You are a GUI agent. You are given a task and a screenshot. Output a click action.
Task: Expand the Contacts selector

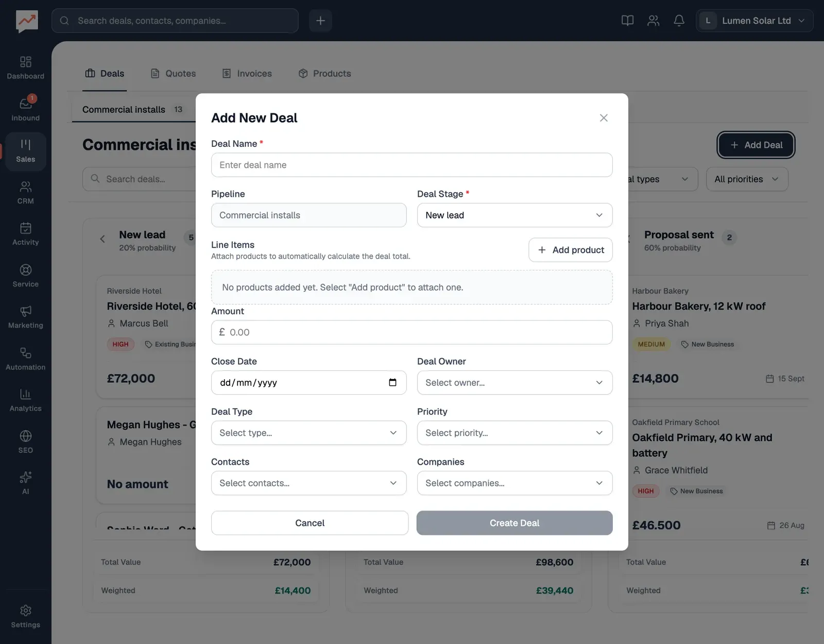click(x=308, y=483)
